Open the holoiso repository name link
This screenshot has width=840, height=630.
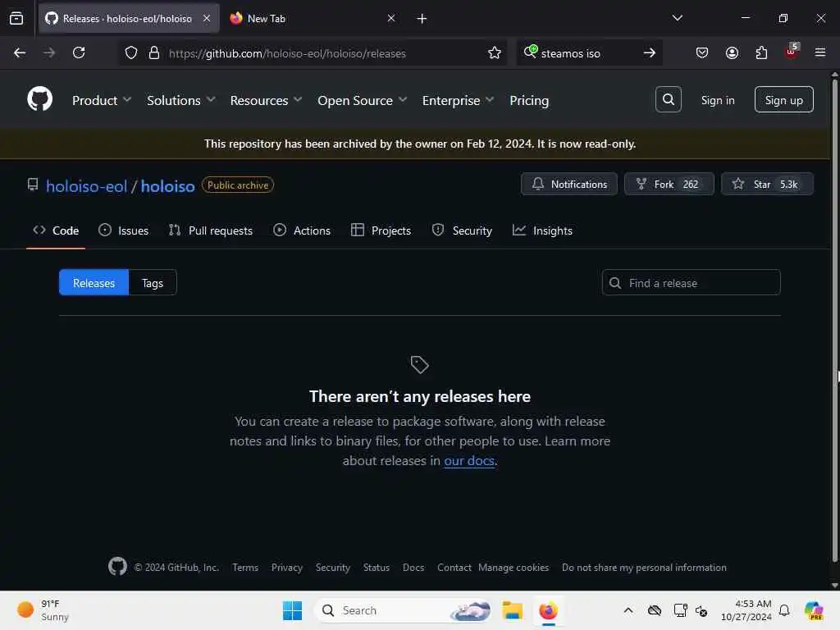pos(167,186)
